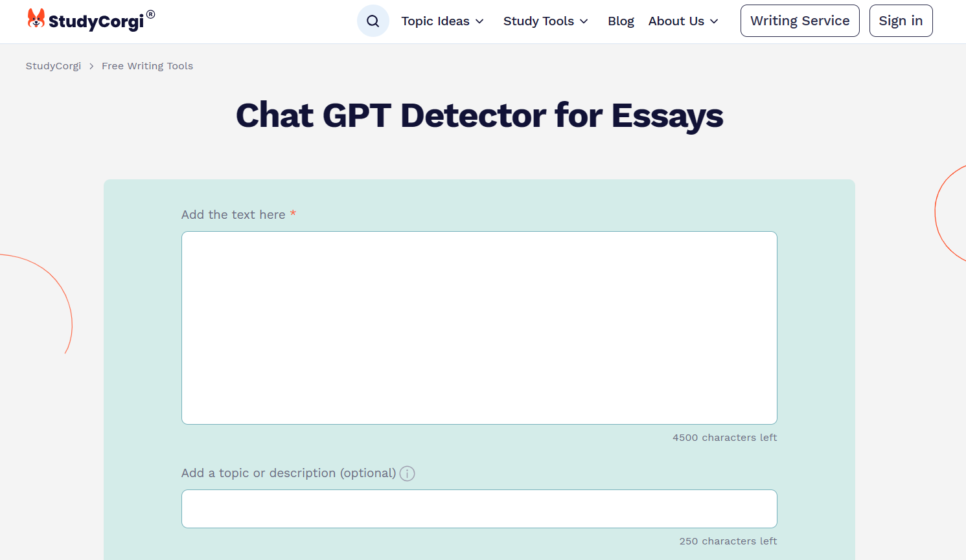Viewport: 966px width, 560px height.
Task: Focus the large essay text area
Action: (479, 328)
